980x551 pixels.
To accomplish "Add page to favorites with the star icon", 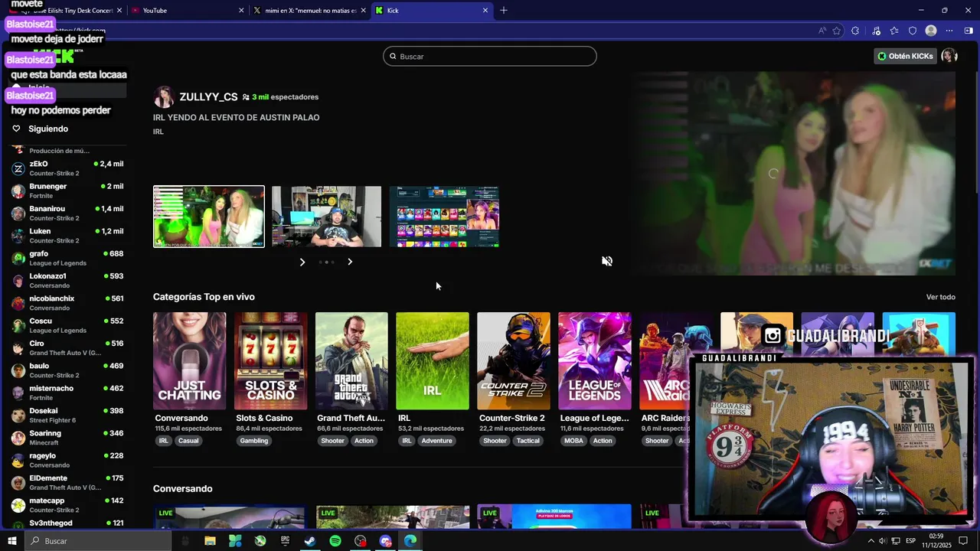I will coord(837,31).
